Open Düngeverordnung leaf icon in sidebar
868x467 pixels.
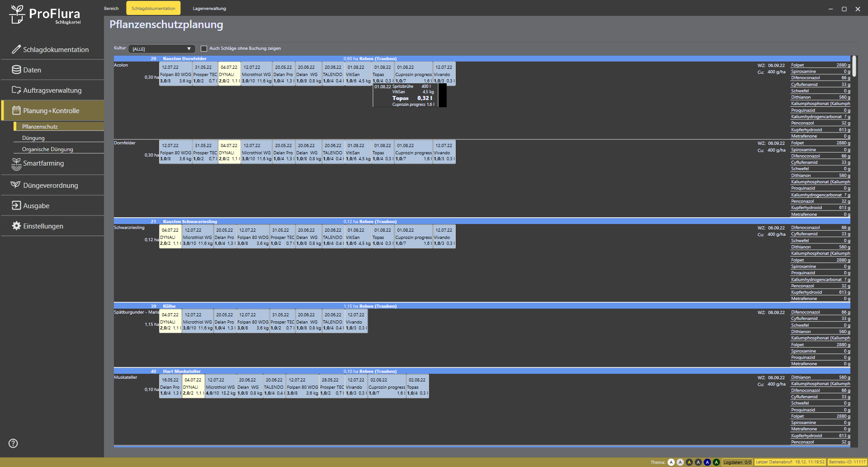15,185
